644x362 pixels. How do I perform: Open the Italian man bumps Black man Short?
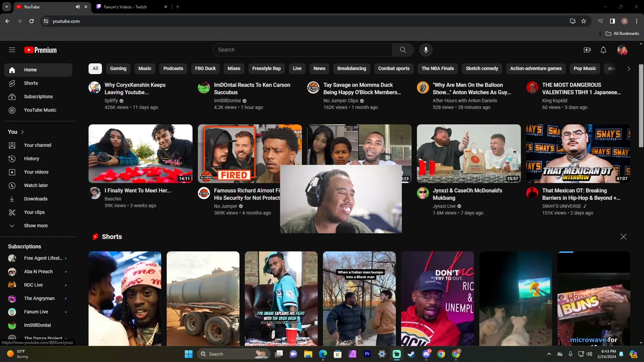(359, 299)
